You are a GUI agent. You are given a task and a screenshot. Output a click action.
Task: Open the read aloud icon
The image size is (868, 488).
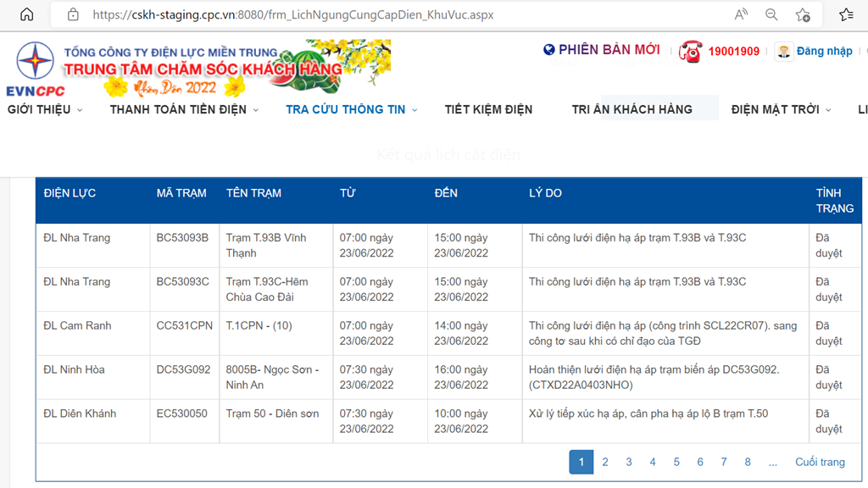[741, 14]
